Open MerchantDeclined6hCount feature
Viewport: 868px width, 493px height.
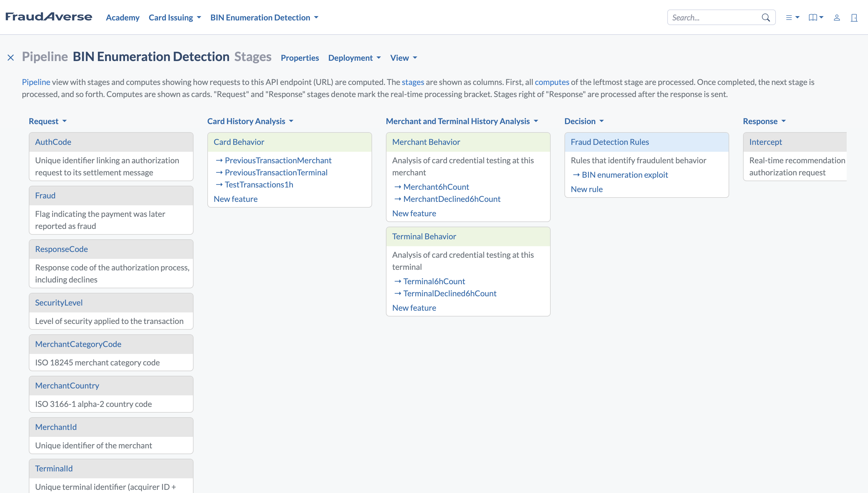452,199
